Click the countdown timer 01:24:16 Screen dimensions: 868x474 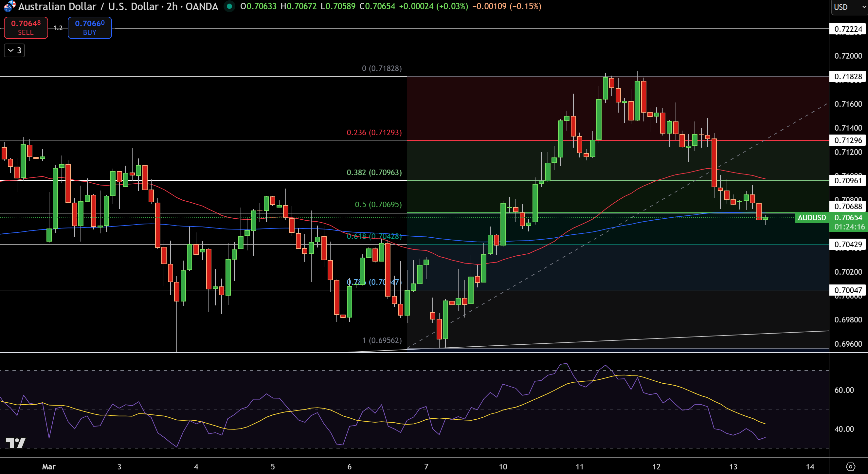click(x=849, y=227)
